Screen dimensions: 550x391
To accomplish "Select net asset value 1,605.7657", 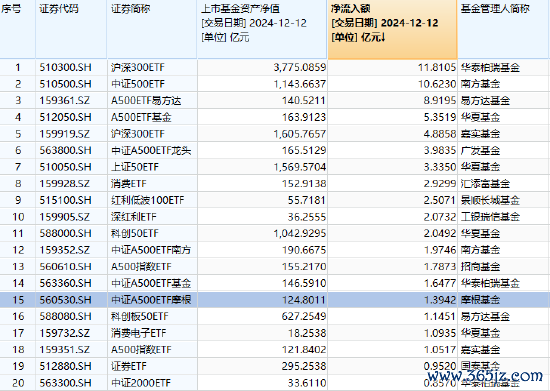I will coord(300,134).
